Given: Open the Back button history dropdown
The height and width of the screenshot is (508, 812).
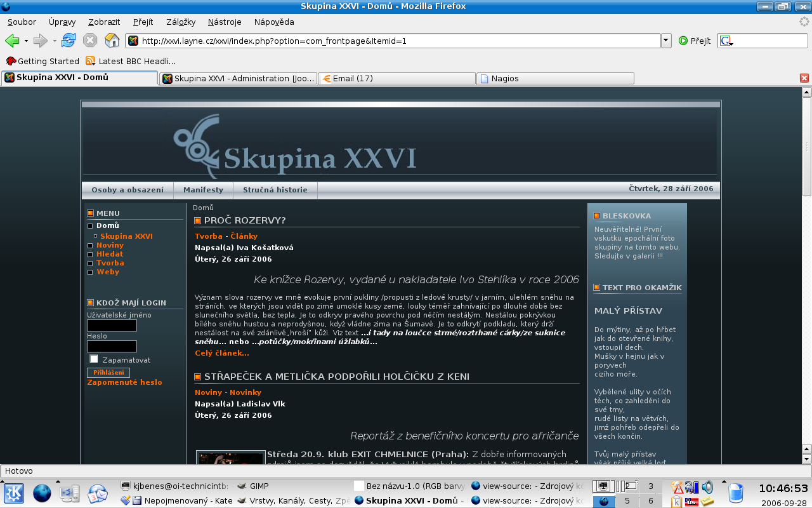Looking at the screenshot, I should point(26,41).
